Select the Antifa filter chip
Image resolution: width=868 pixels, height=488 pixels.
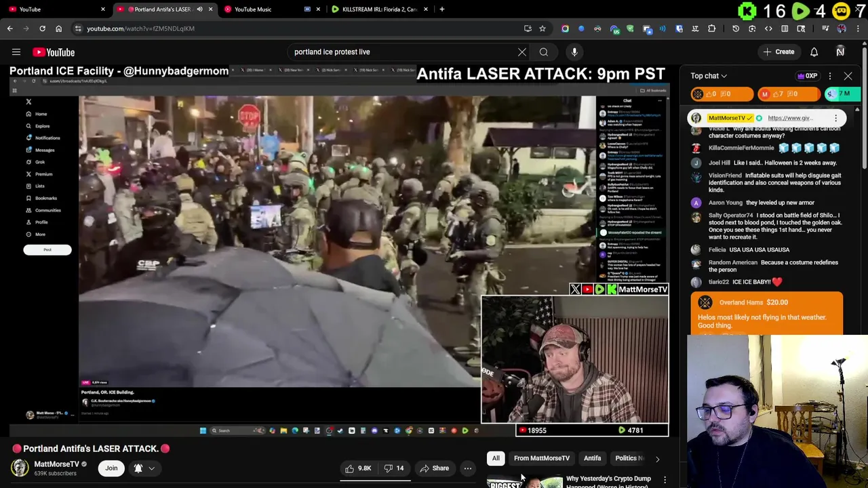[593, 458]
